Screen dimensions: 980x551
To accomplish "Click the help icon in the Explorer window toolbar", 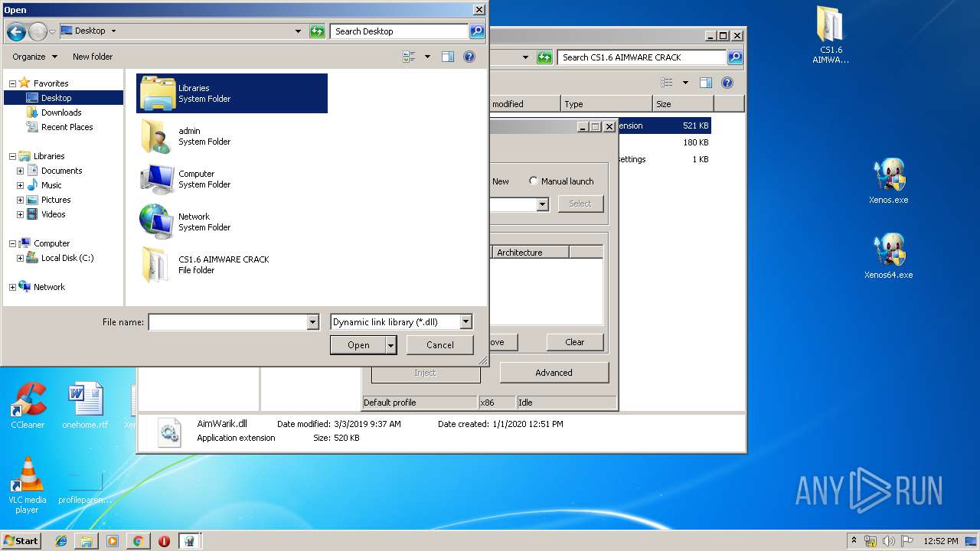I will click(x=727, y=83).
